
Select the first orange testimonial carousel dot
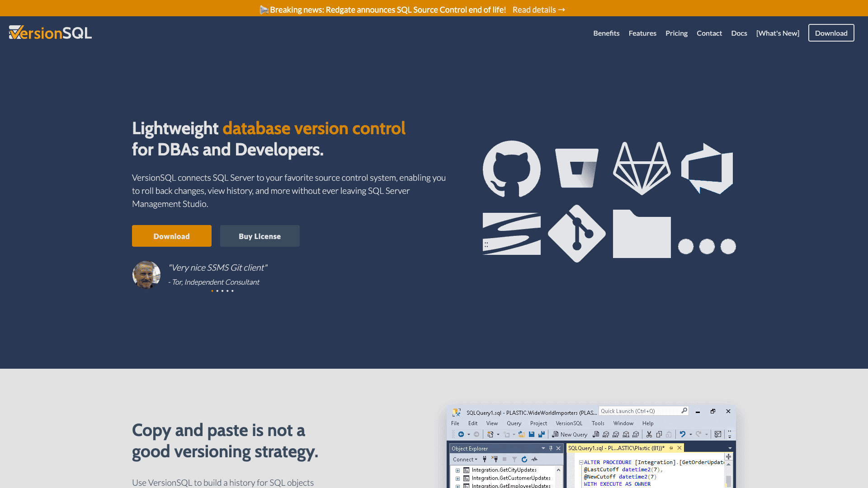pyautogui.click(x=212, y=291)
